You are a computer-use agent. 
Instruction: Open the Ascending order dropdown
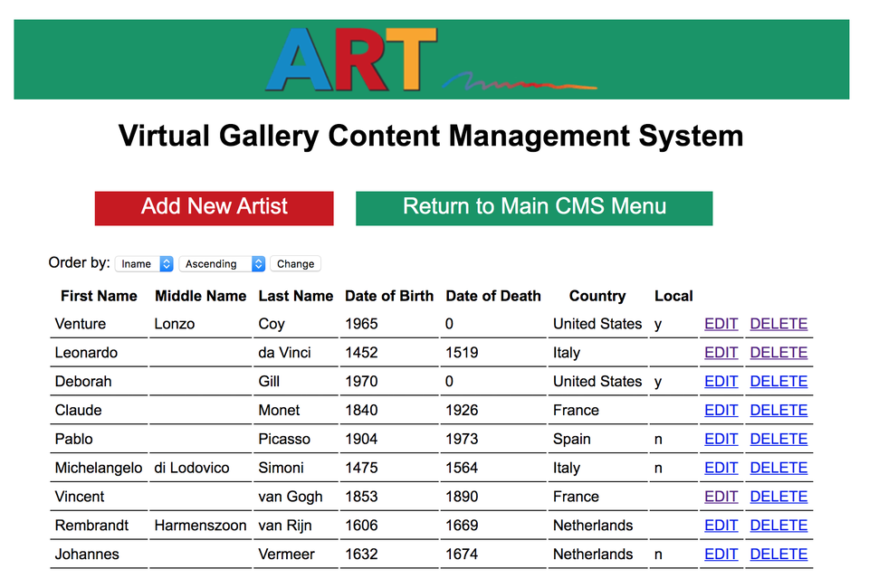[220, 263]
